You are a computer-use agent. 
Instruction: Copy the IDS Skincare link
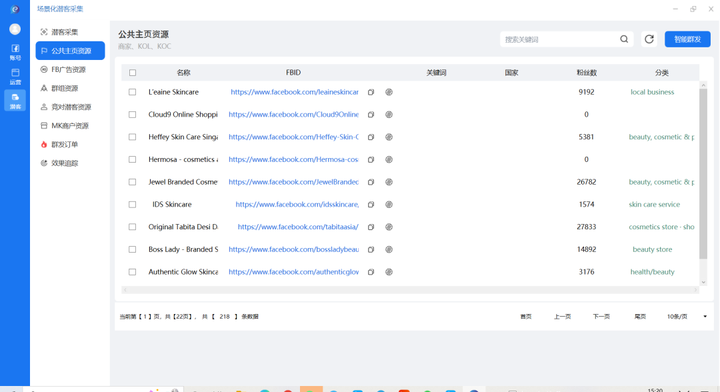point(371,205)
